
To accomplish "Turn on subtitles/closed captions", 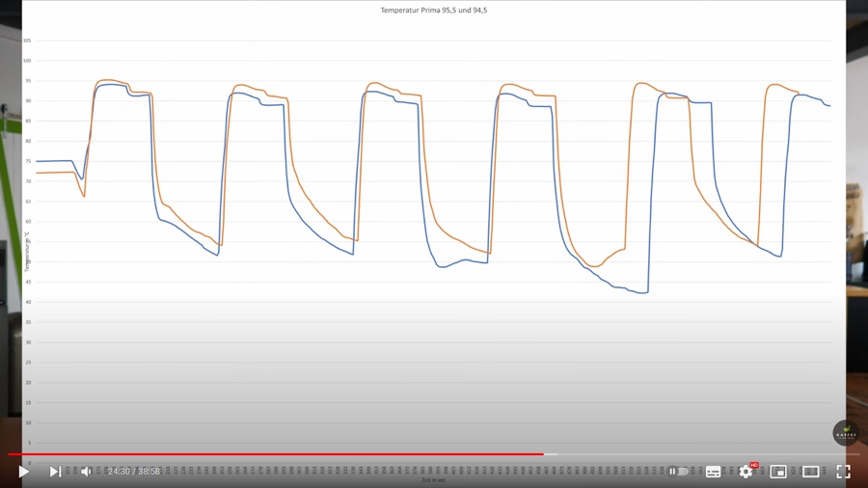I will pos(713,472).
